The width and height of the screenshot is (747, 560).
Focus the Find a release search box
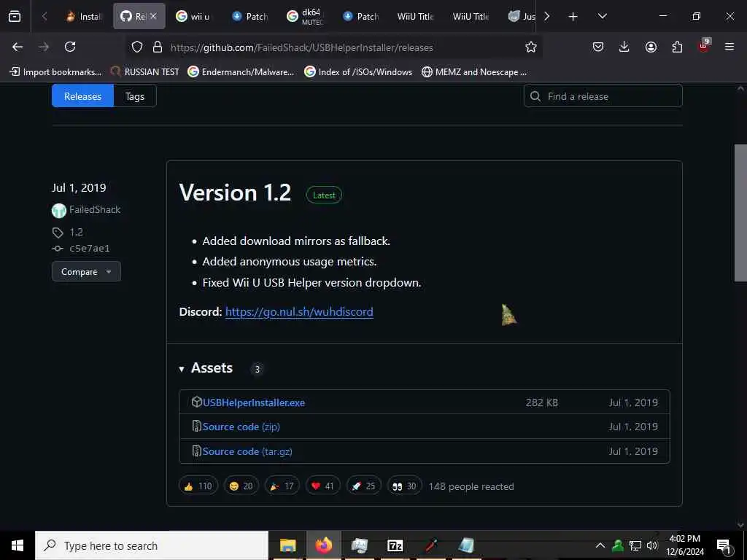click(603, 96)
